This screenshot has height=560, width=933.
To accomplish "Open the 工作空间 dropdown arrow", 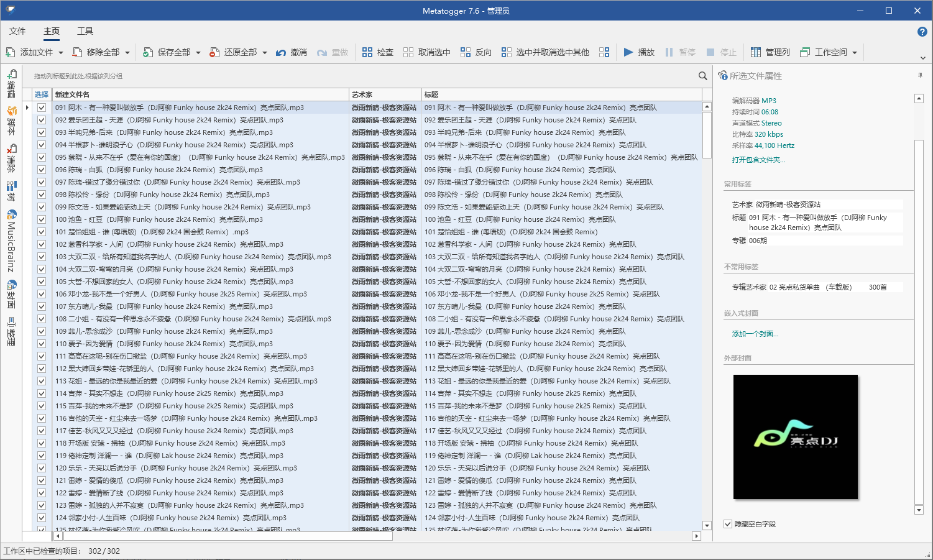I will [855, 53].
